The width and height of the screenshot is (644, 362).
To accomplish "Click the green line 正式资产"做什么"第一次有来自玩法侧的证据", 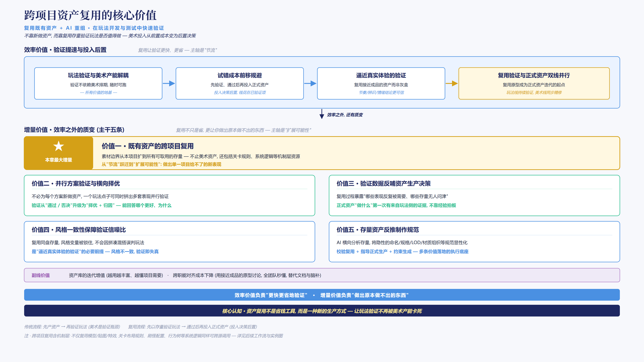I will (382, 205).
